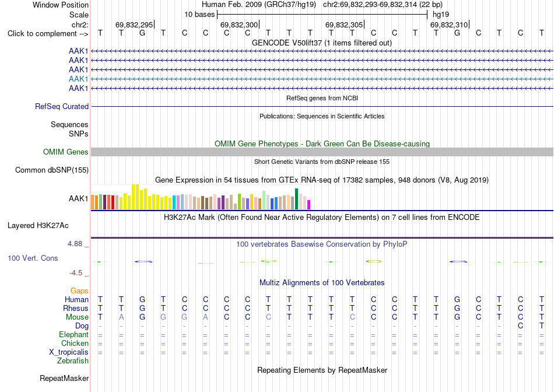Click 'Repeating Elements by RepeatMasker' title
This screenshot has width=554, height=392.
[322, 370]
